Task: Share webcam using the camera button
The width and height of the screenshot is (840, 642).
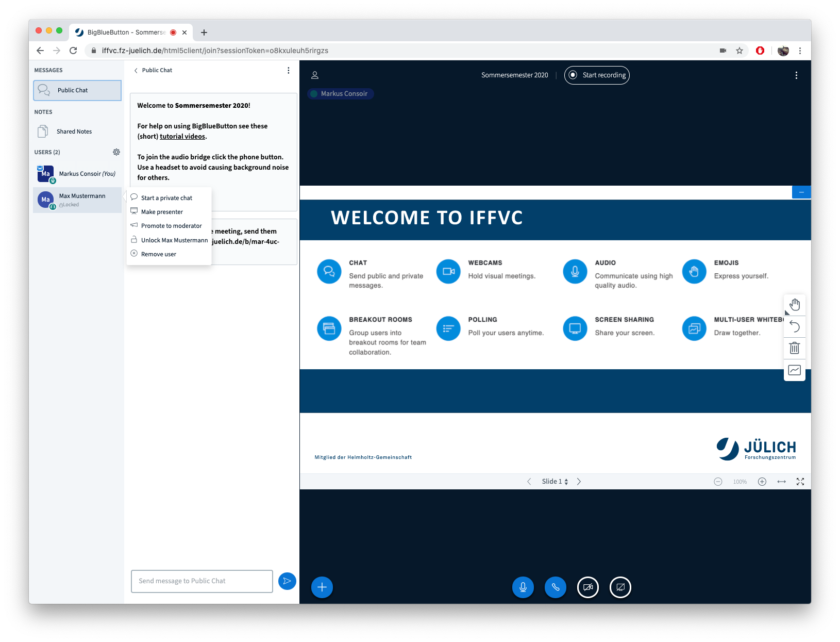Action: coord(587,587)
